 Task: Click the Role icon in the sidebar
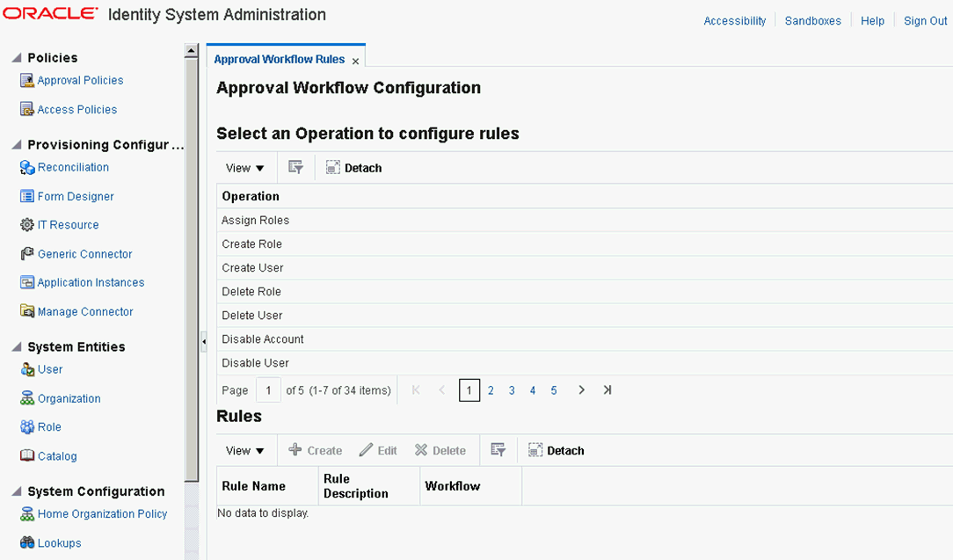(x=26, y=427)
